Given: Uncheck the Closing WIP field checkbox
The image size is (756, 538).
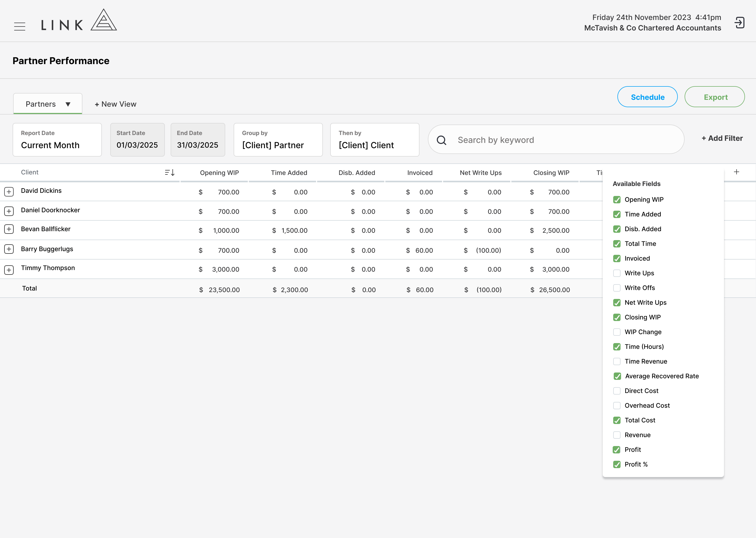Looking at the screenshot, I should (x=617, y=317).
